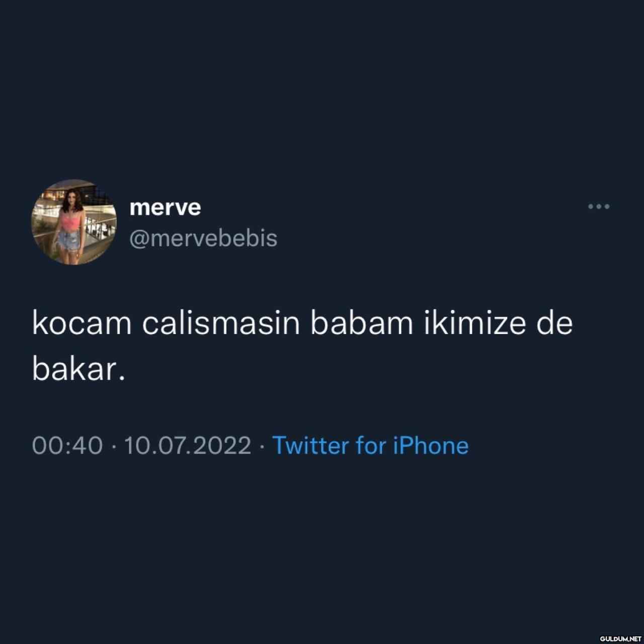Click the word babam in the tweet
The image size is (644, 644).
click(361, 324)
